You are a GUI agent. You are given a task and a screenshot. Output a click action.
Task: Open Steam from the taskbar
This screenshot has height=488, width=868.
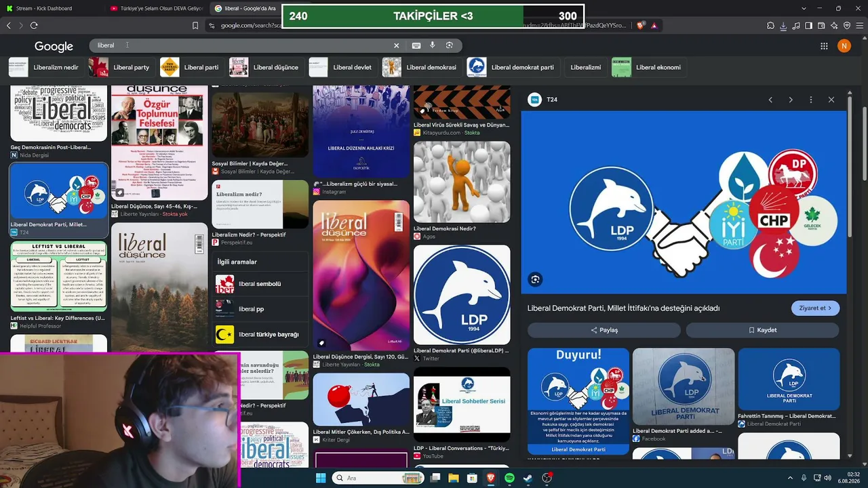tap(528, 478)
